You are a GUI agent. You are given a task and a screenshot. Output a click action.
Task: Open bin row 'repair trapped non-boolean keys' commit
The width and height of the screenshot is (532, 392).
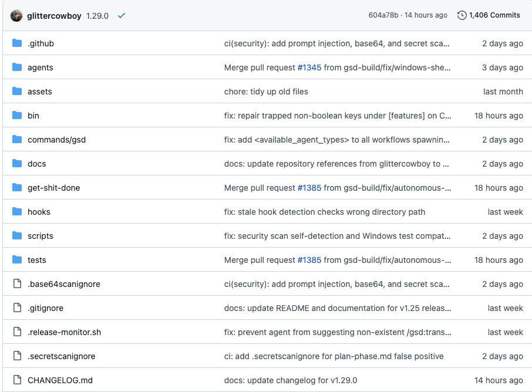[x=338, y=116]
